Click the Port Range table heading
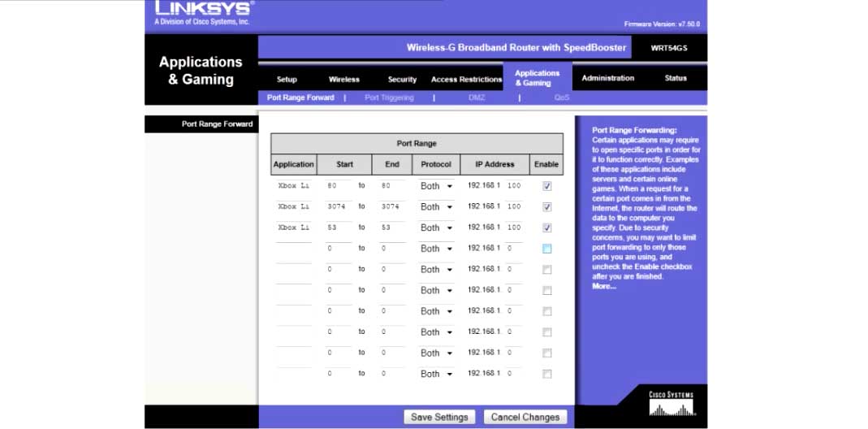Screen dimensions: 868x429 coord(417,144)
